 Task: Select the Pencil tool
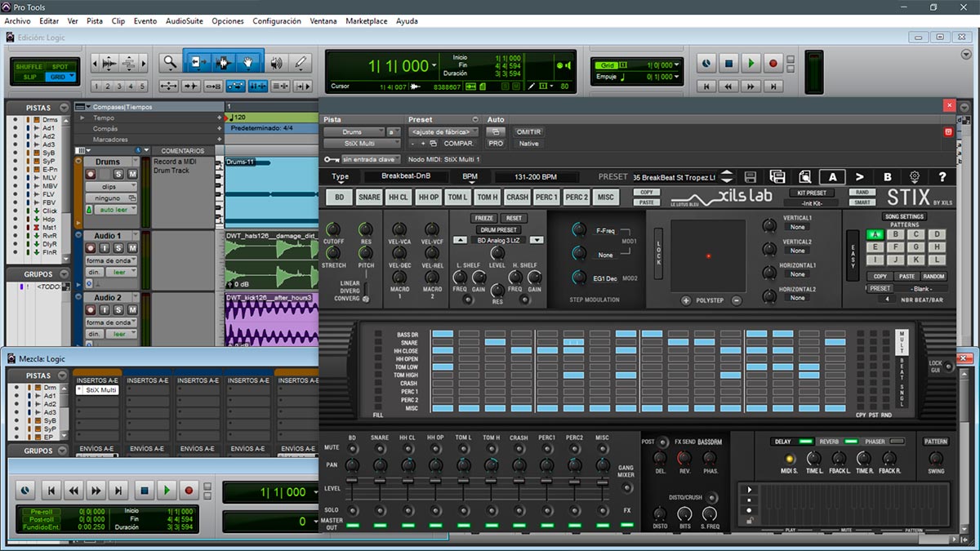(300, 62)
